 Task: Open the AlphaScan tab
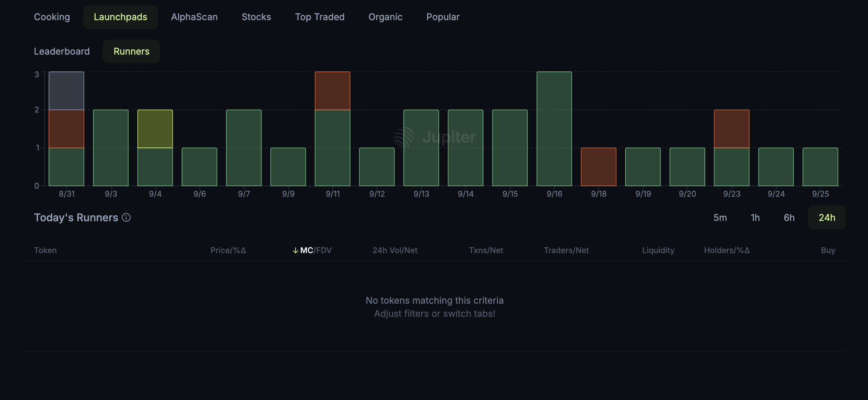point(194,17)
